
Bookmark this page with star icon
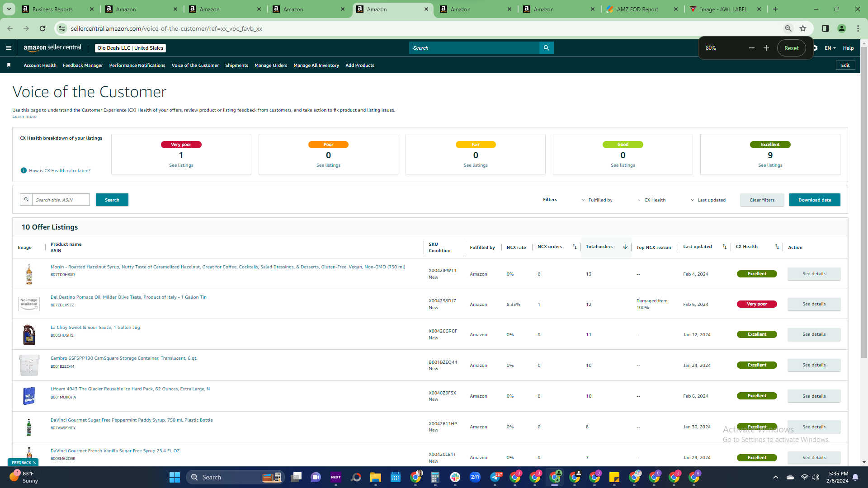803,28
